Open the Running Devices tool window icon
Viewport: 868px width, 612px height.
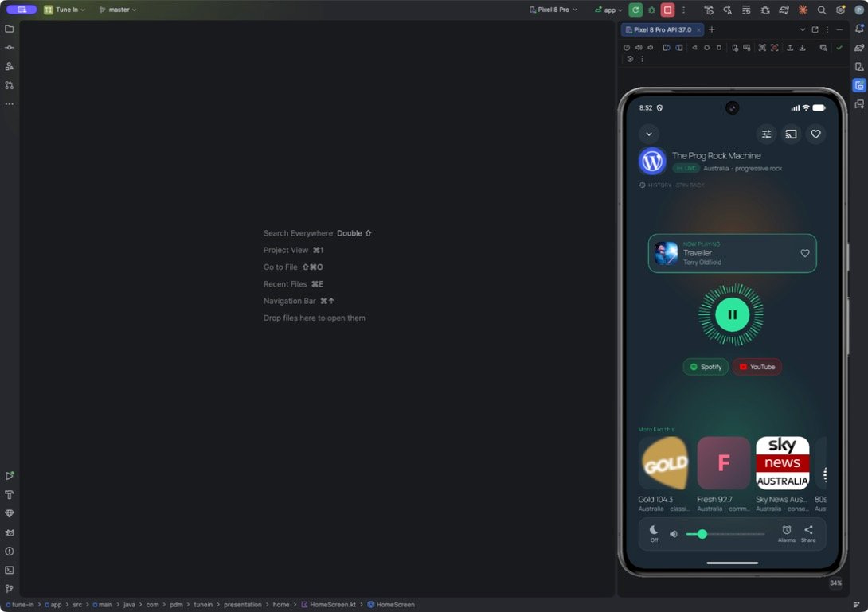point(859,85)
